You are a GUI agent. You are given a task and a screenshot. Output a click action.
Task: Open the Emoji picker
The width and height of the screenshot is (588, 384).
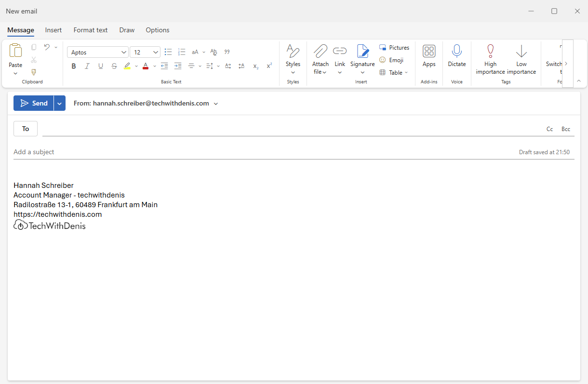point(391,60)
